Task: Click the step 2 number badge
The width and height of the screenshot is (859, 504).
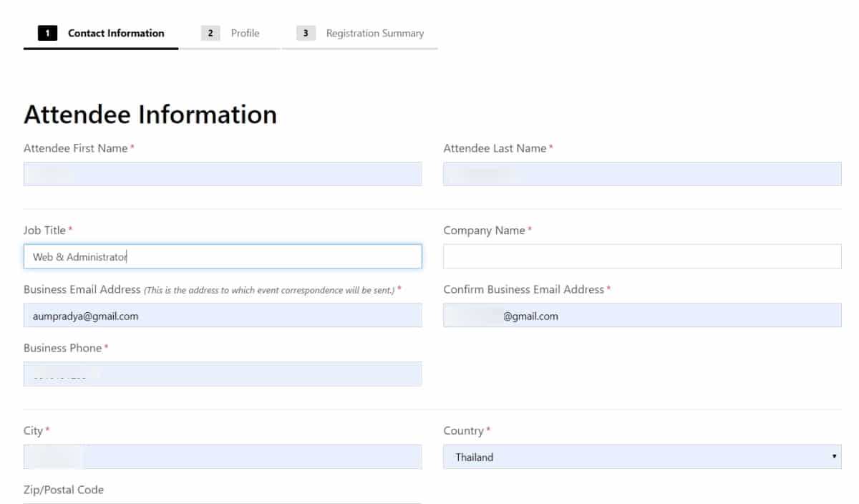Action: click(210, 34)
